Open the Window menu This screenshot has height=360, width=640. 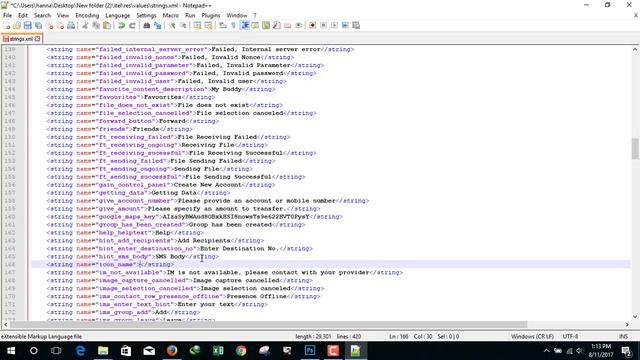pyautogui.click(x=237, y=15)
